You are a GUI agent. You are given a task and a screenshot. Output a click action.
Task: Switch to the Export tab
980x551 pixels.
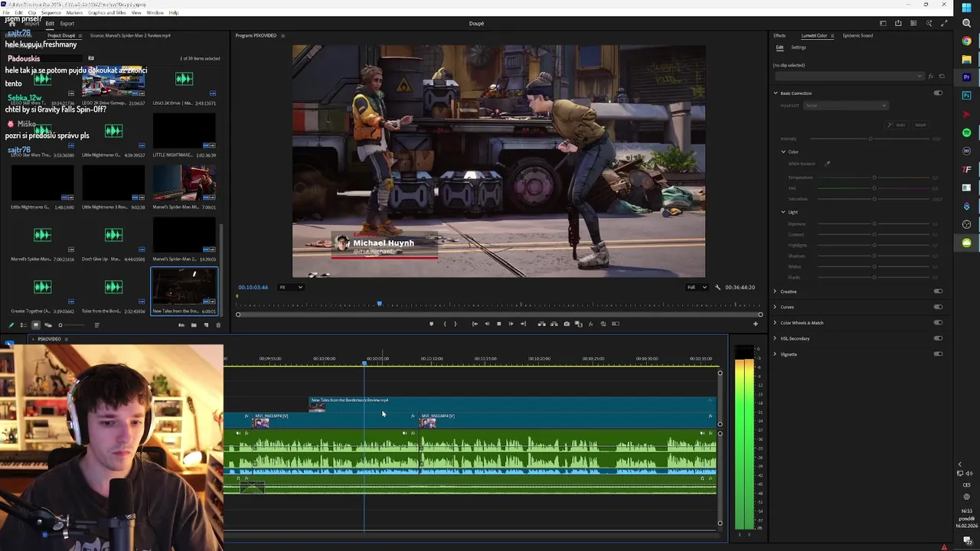(67, 24)
